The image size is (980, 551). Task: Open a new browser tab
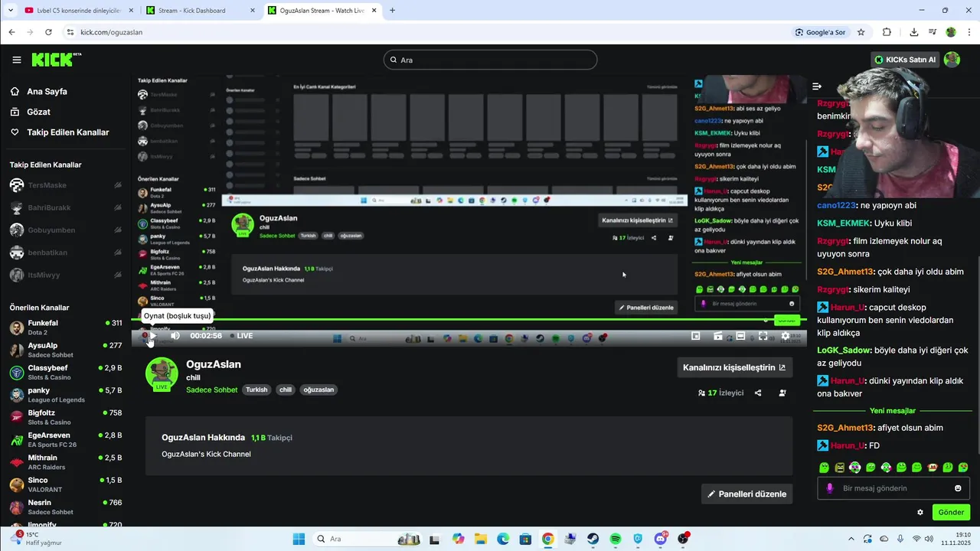tap(392, 11)
